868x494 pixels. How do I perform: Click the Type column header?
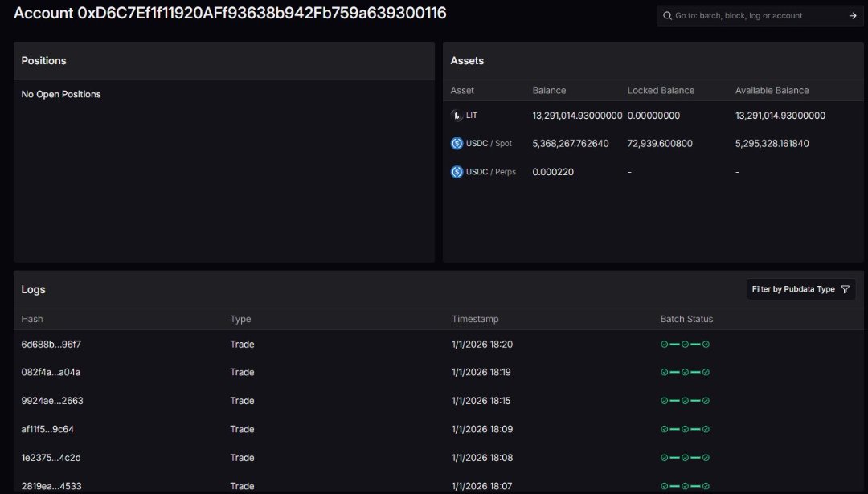click(240, 319)
